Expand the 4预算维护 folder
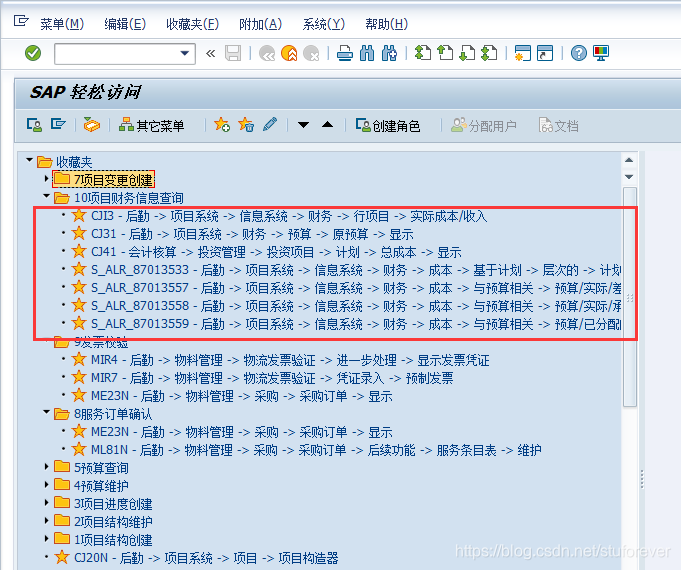Screen dimensions: 681x570 click(46, 484)
